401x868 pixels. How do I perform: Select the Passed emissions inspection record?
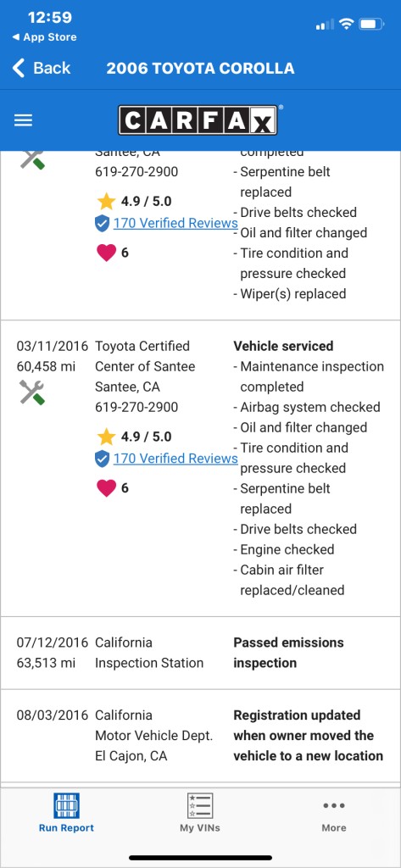pos(200,653)
